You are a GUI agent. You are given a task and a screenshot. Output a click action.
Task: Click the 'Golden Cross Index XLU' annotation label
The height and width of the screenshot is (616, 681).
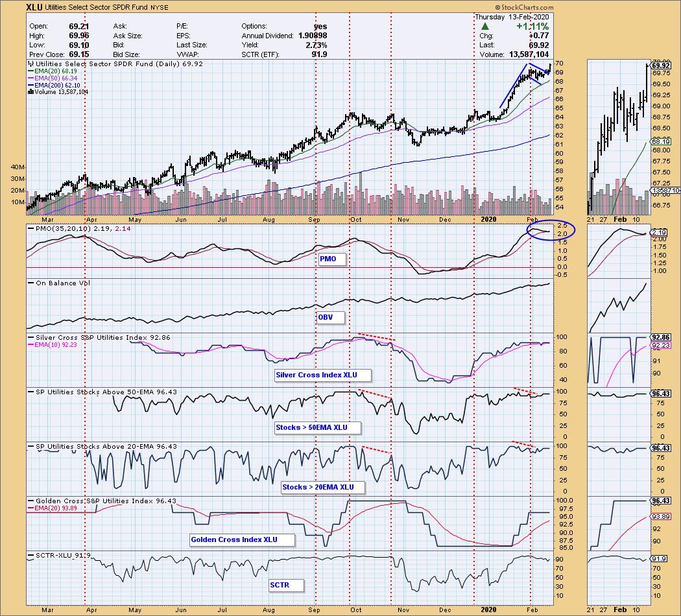(x=242, y=539)
